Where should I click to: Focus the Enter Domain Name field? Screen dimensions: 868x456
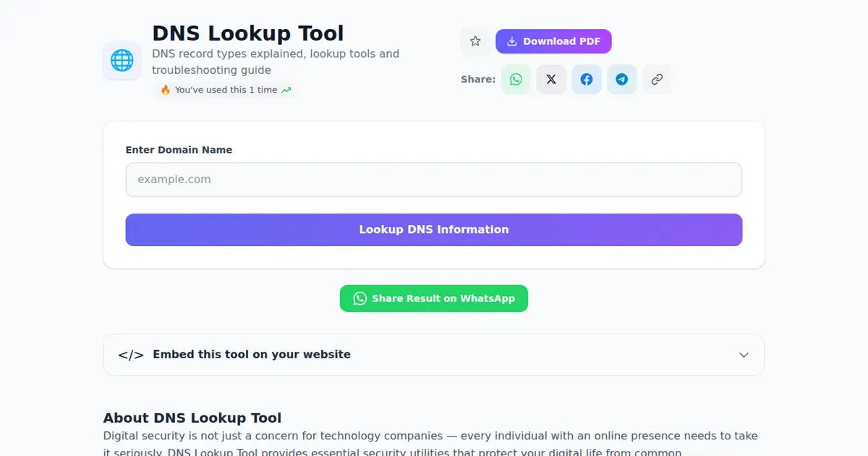434,180
